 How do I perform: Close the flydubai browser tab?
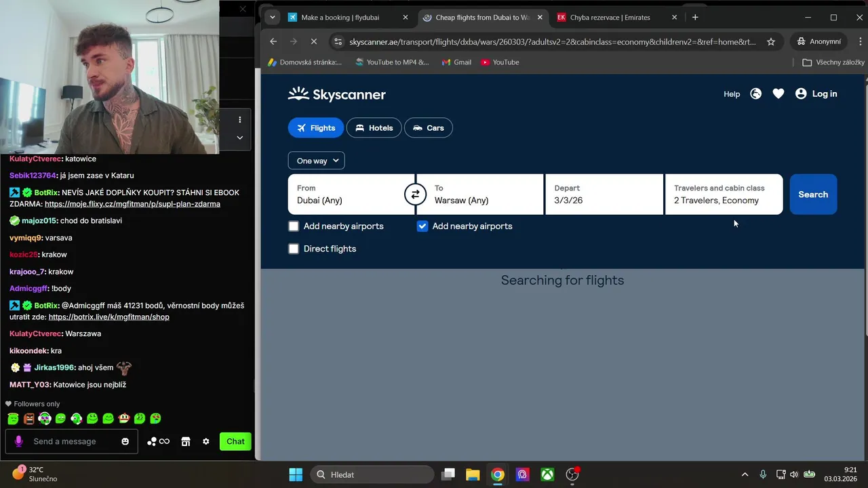coord(406,18)
